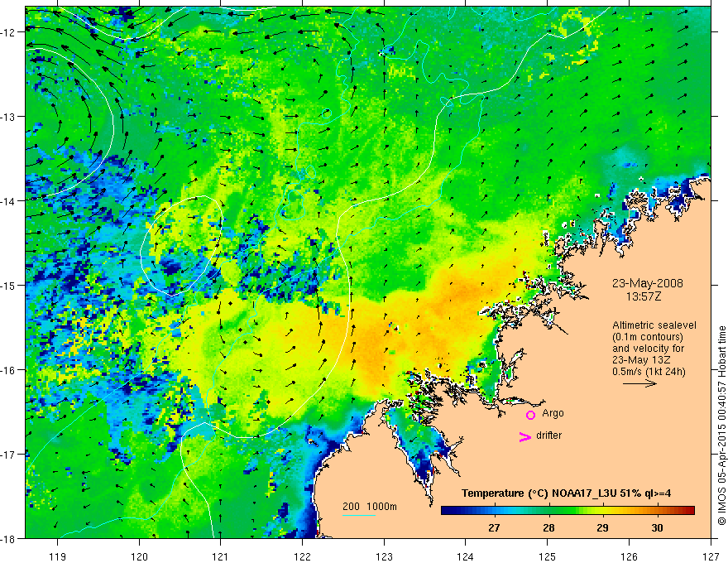
Task: Click the longitude axis label 126
Action: [x=629, y=556]
